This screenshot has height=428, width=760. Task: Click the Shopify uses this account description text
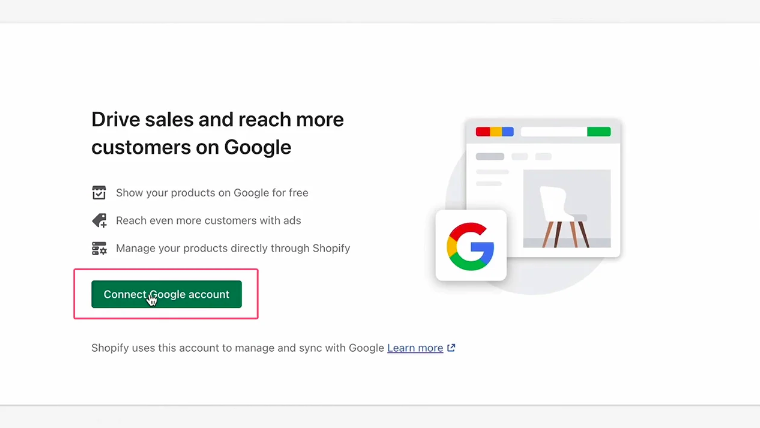tap(238, 348)
